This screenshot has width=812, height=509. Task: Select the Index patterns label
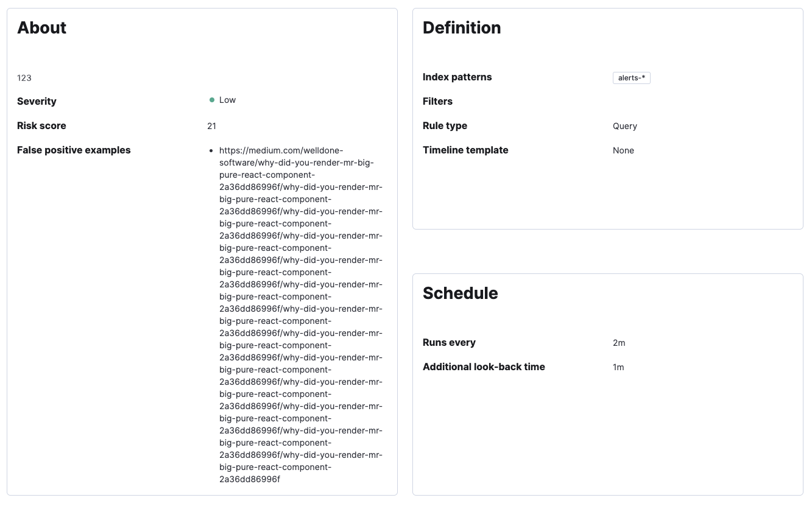457,77
